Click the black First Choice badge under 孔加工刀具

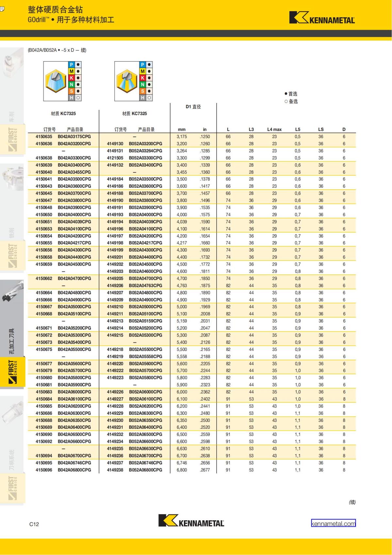coord(12,372)
